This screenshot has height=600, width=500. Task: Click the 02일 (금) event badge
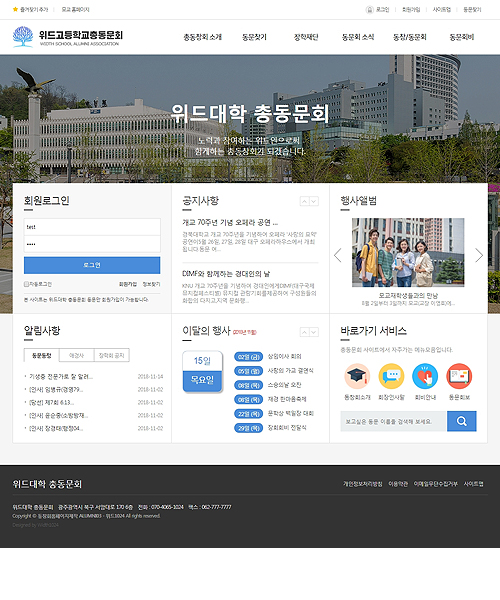pos(248,357)
